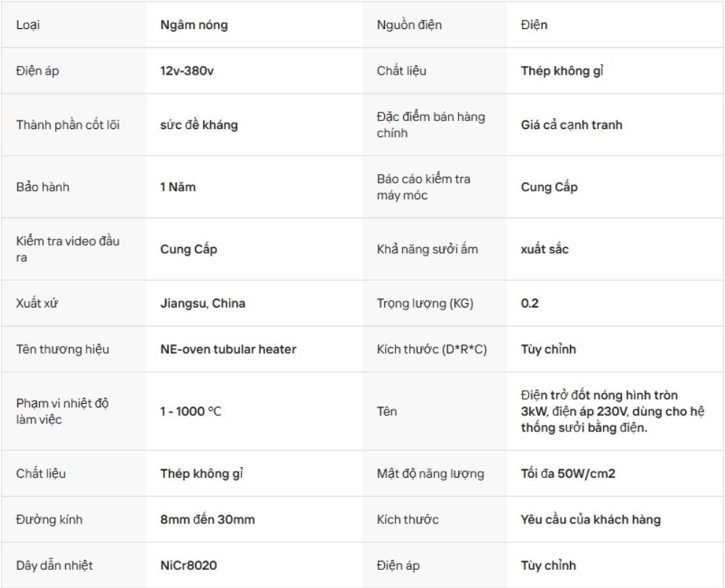Select the "Tối đa 50W/cm2" power density
Image resolution: width=725 pixels, height=588 pixels.
pyautogui.click(x=568, y=474)
